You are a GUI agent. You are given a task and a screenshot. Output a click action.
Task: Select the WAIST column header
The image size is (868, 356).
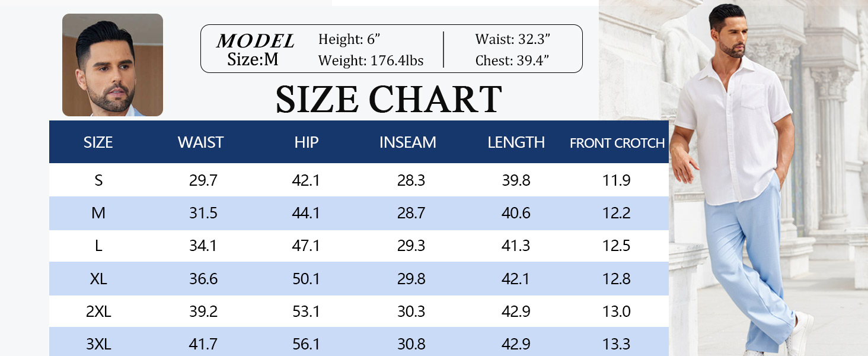coord(200,142)
